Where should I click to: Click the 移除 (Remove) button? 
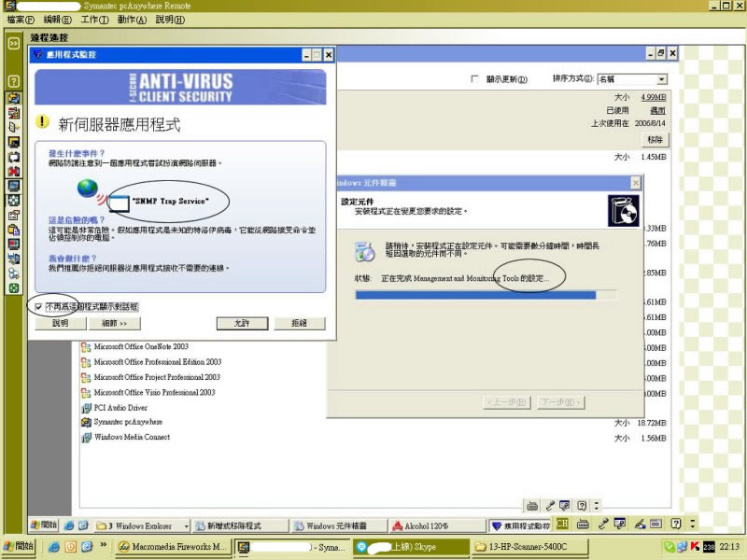[655, 139]
